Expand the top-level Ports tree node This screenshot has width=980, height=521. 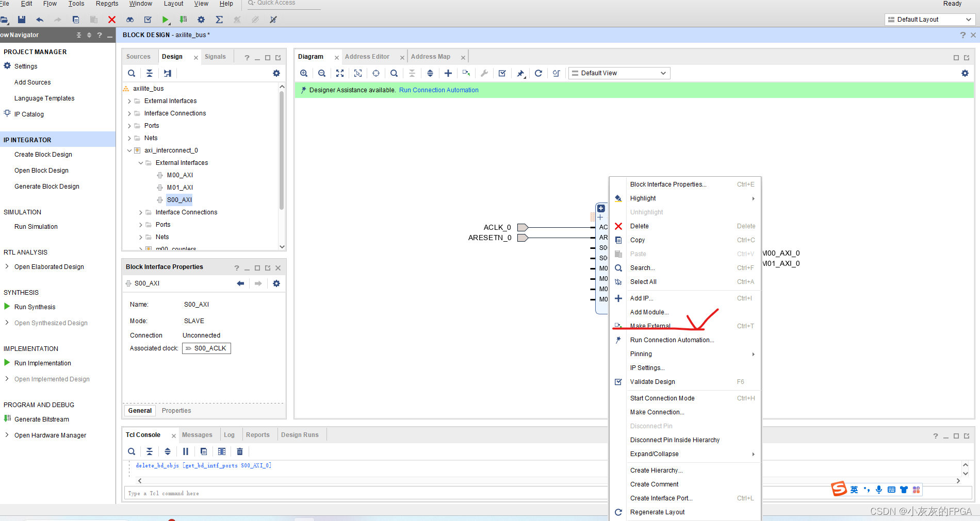click(x=129, y=126)
